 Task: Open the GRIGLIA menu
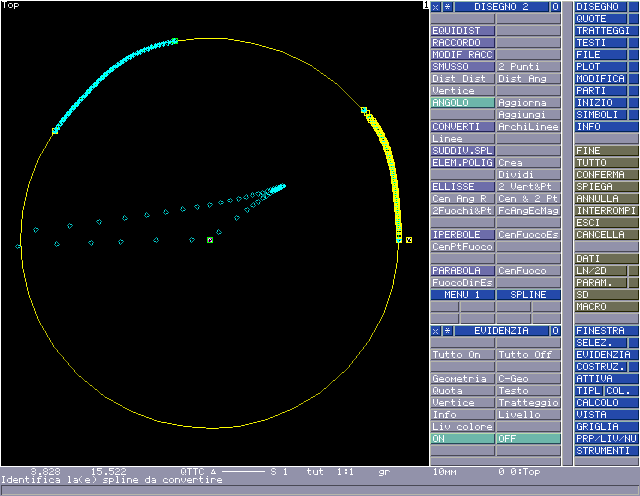click(607, 427)
